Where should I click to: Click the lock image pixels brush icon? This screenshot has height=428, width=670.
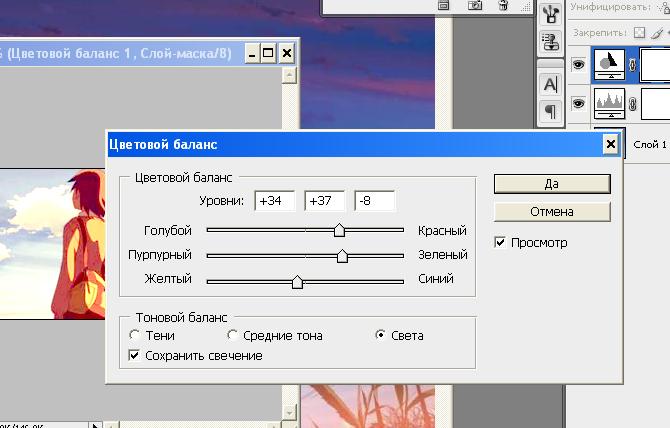pyautogui.click(x=658, y=32)
